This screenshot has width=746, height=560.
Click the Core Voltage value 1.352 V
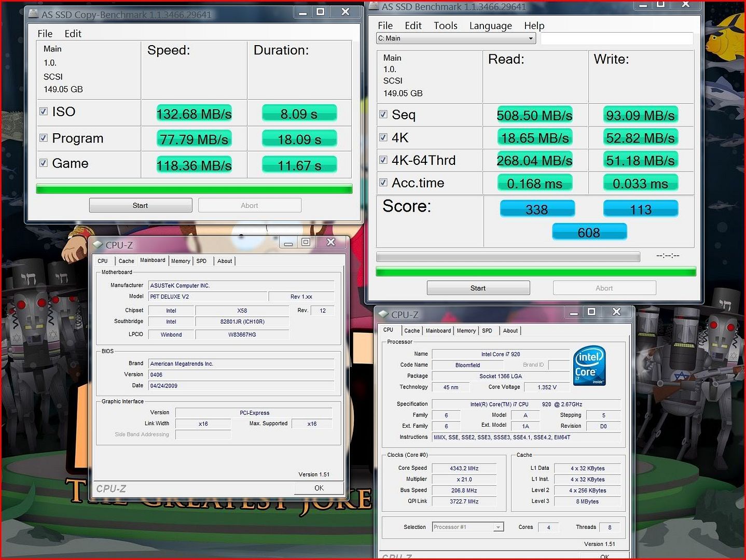point(547,387)
